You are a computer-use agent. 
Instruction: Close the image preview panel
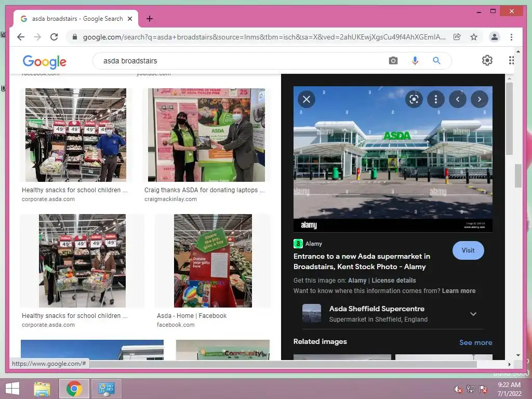(x=307, y=99)
